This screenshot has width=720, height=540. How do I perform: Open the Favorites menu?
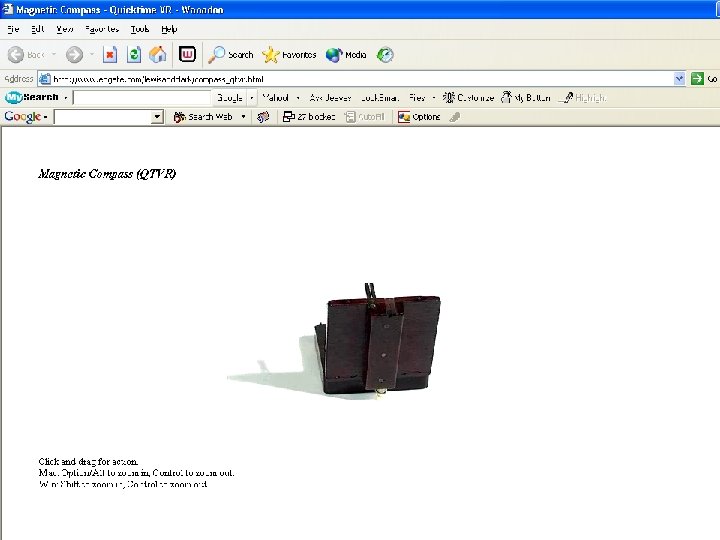102,29
